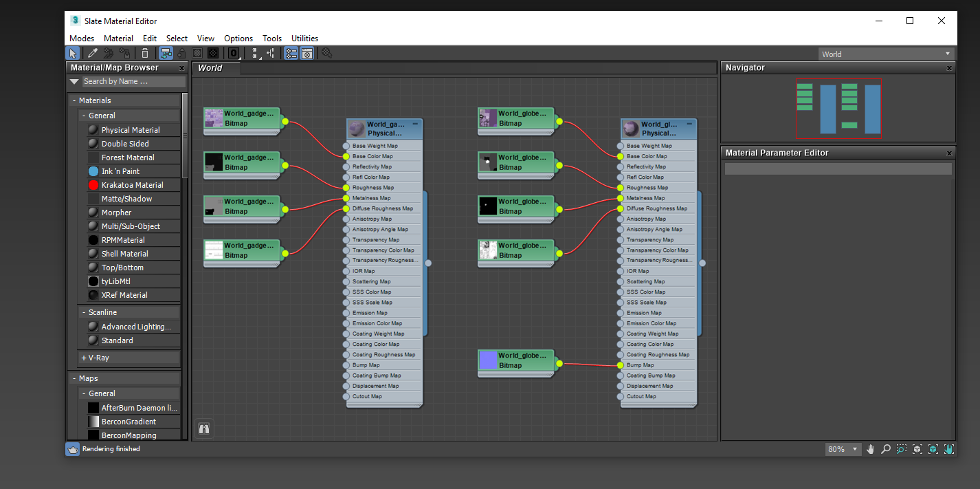Open the Options menu
The width and height of the screenshot is (980, 489).
click(238, 39)
